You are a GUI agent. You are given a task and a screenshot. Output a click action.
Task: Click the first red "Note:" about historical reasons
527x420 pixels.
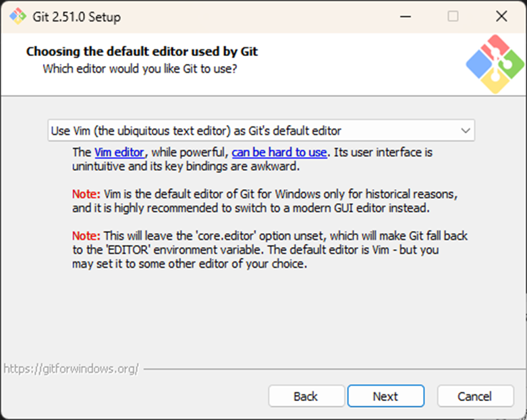click(86, 194)
